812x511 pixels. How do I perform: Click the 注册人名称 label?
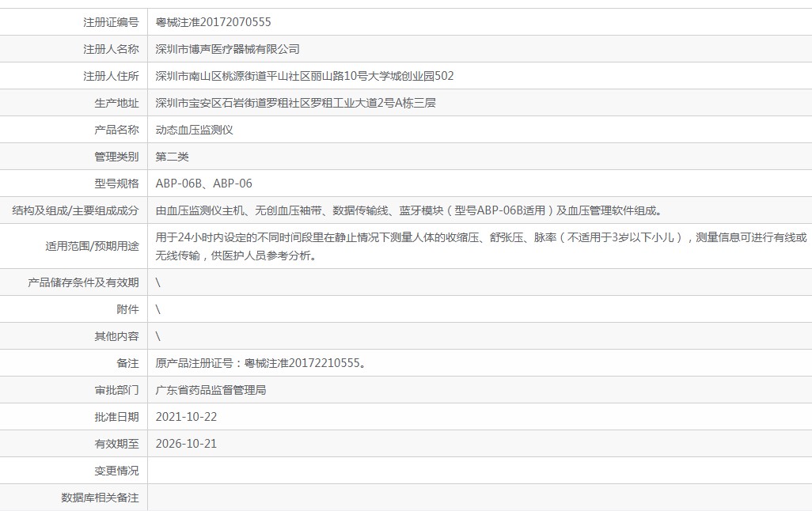[111, 49]
